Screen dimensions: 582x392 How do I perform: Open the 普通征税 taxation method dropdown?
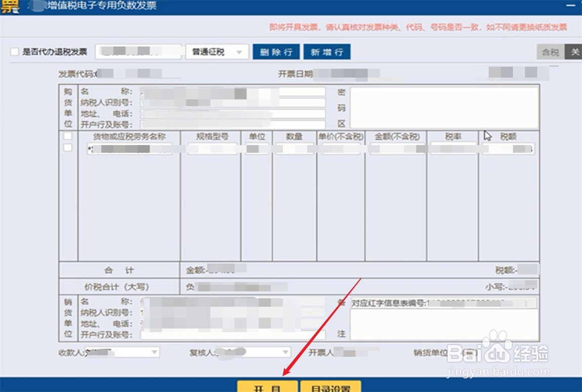point(217,51)
